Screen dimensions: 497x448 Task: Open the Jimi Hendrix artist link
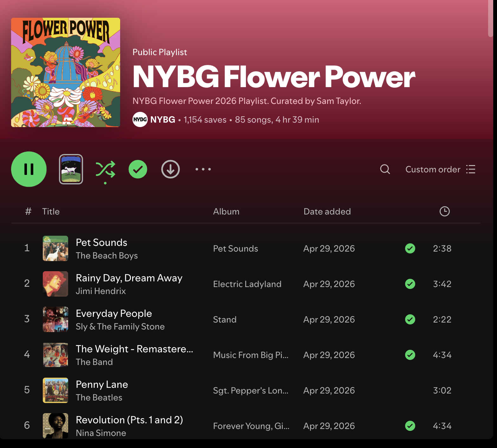(x=101, y=291)
